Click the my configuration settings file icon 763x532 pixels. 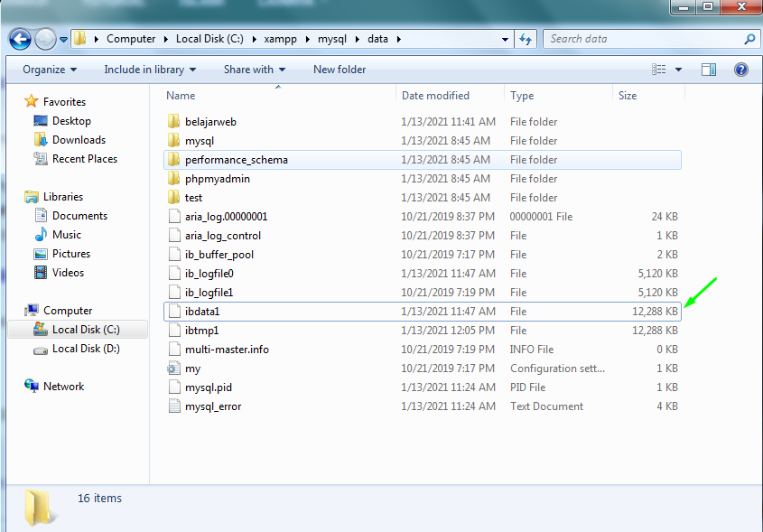(x=173, y=368)
